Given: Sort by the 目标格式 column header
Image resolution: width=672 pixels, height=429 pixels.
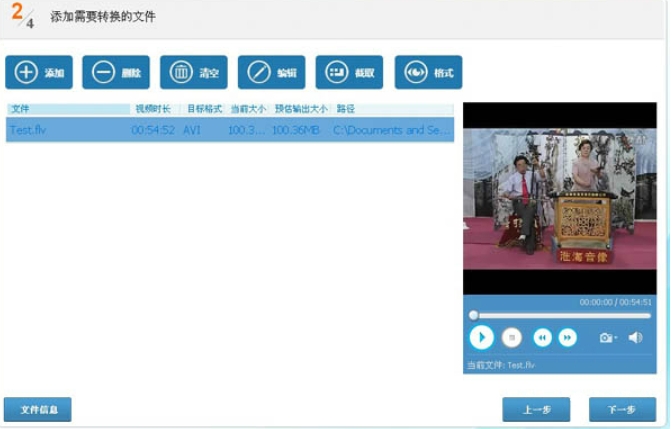Looking at the screenshot, I should click(x=204, y=109).
